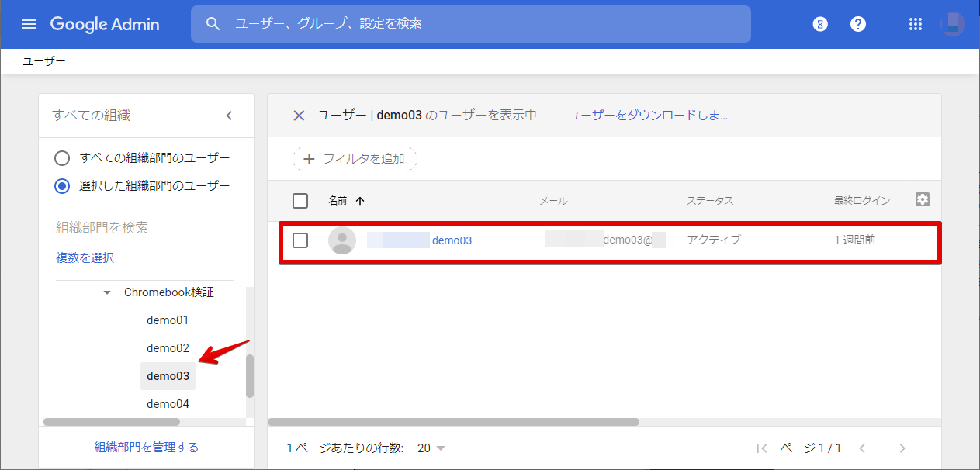Screen dimensions: 980x470
Task: Clear the demo03 filter with the X icon
Action: (299, 115)
